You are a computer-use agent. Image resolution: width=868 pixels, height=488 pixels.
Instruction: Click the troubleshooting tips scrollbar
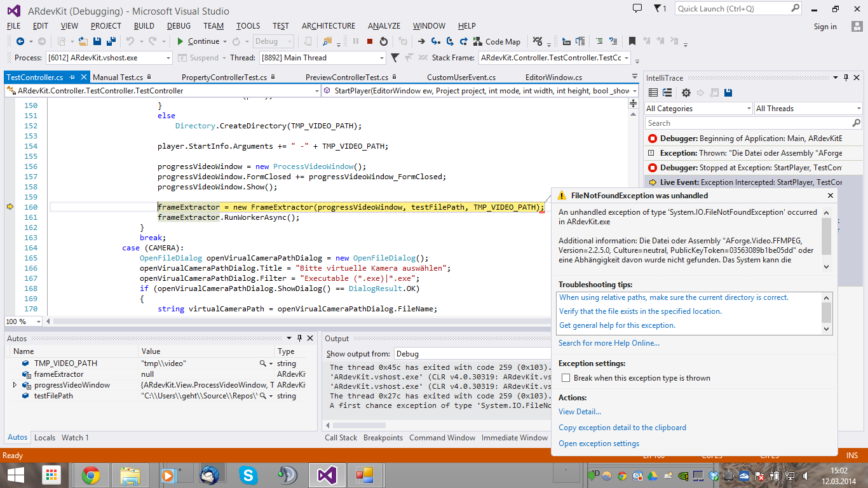(827, 313)
